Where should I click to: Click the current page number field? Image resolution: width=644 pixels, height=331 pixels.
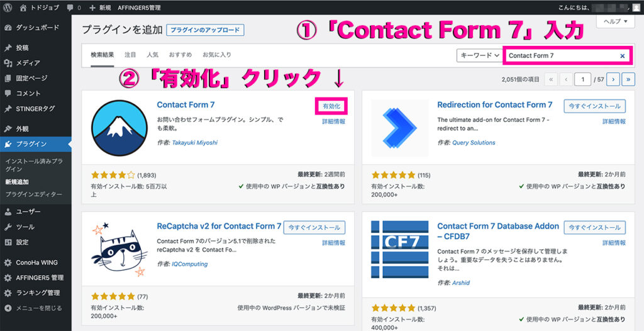pos(583,79)
